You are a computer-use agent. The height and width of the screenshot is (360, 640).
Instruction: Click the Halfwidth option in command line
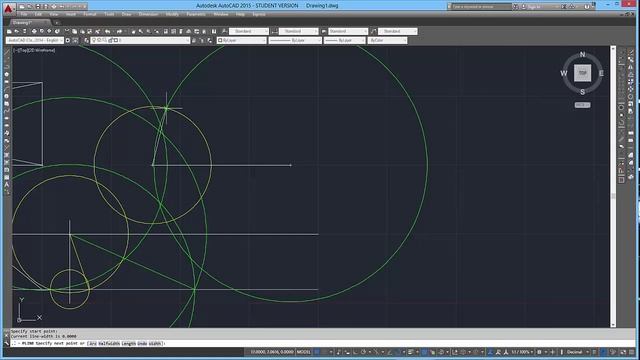pos(109,344)
